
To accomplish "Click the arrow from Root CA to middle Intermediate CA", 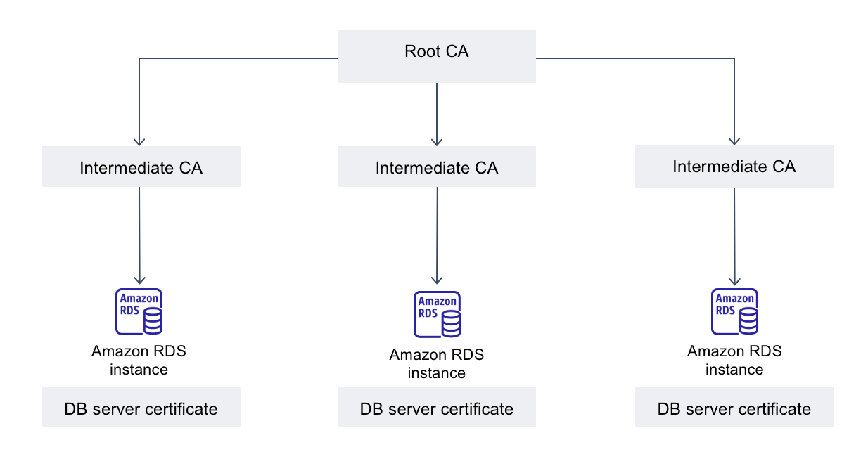I will 437,112.
